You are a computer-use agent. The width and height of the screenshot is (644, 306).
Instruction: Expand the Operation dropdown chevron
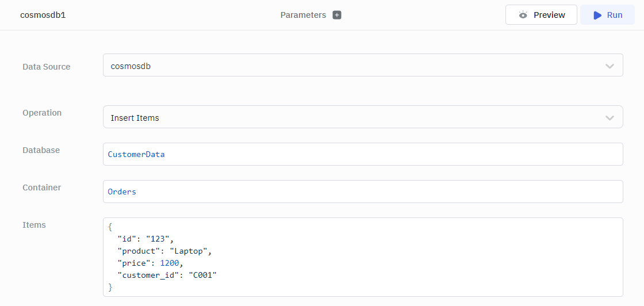tap(609, 118)
